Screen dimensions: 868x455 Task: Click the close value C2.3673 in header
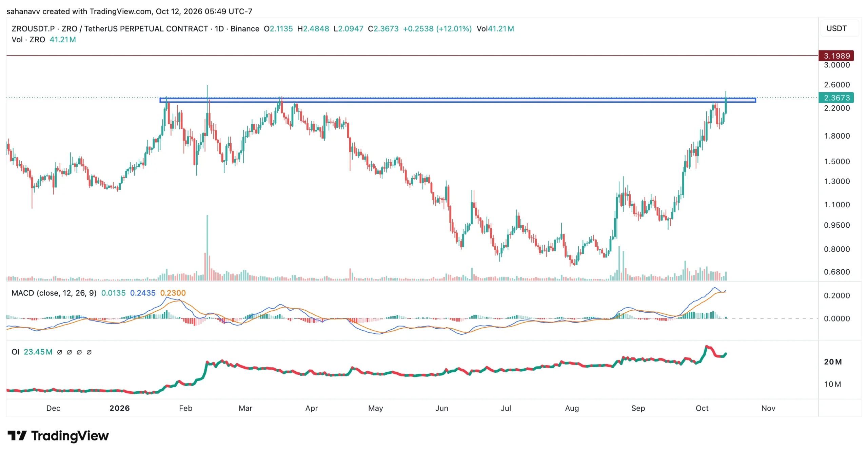(383, 29)
